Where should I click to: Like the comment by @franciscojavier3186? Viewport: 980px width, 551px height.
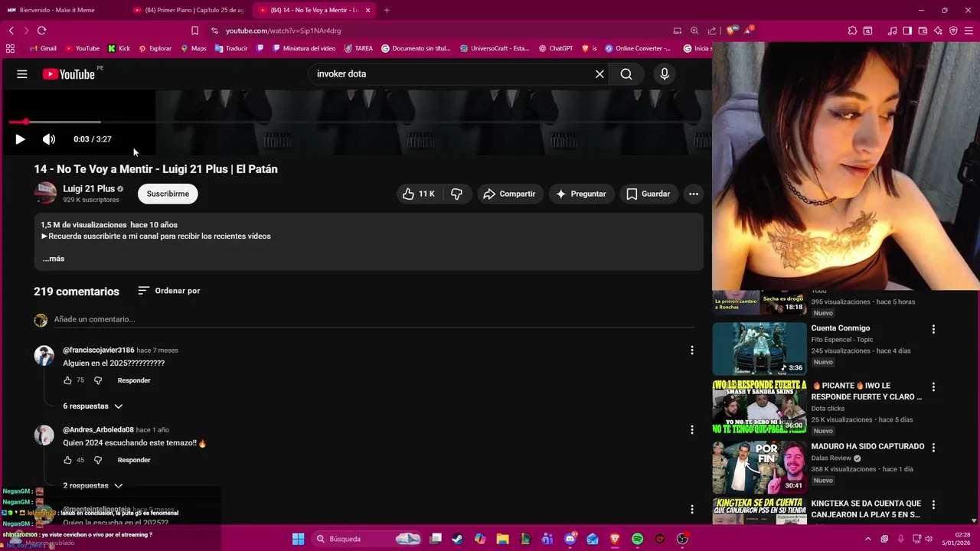[x=67, y=380]
